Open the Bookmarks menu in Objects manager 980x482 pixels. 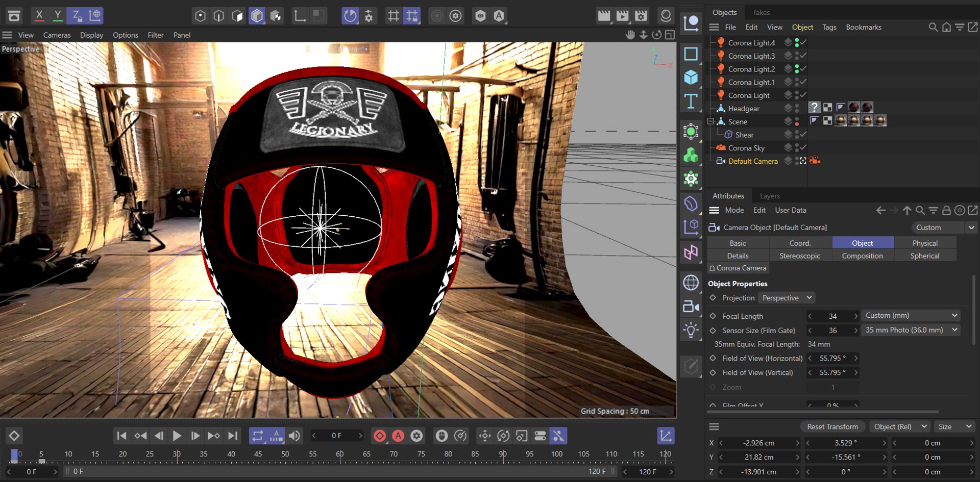click(x=864, y=27)
